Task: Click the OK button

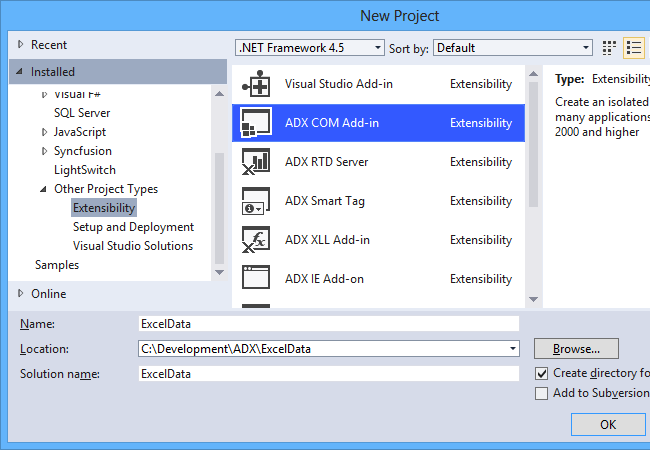Action: point(608,424)
